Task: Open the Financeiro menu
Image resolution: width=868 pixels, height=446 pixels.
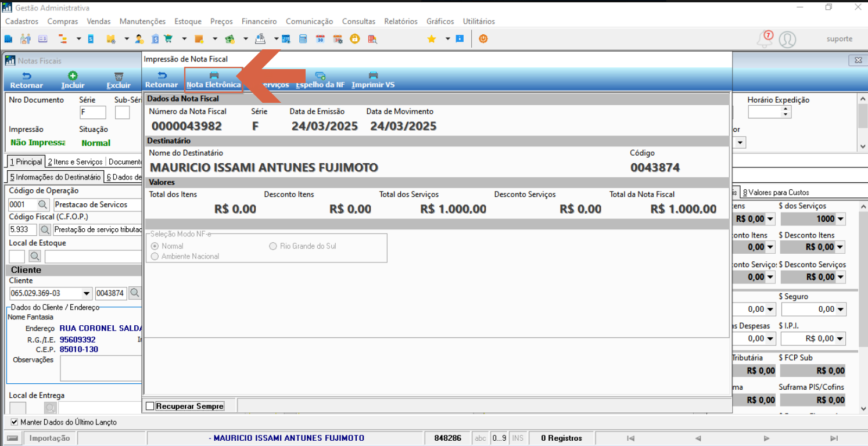Action: coord(259,21)
